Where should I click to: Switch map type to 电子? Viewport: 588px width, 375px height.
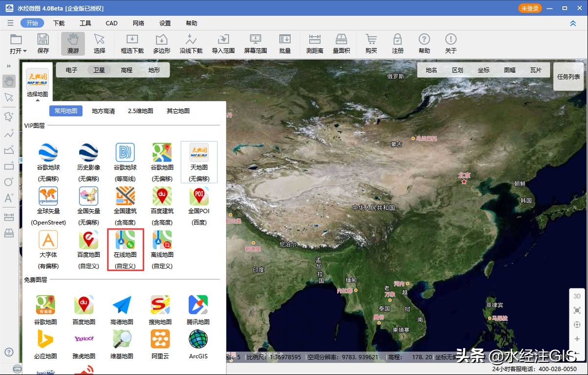coord(72,70)
